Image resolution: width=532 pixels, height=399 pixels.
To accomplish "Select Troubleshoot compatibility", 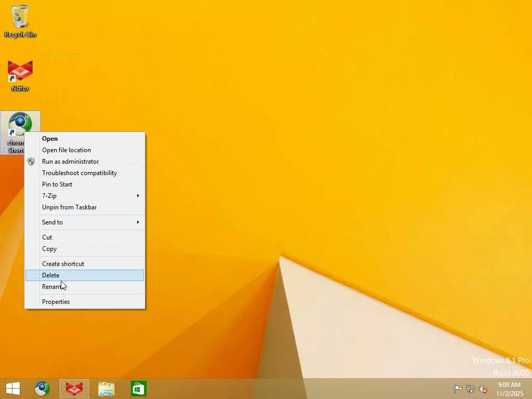I will tap(85, 173).
